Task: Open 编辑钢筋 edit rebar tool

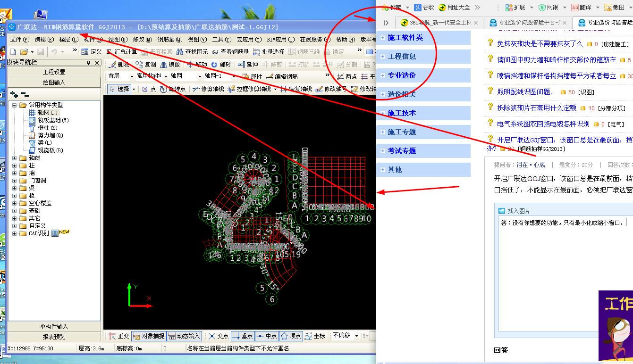Action: 282,76
